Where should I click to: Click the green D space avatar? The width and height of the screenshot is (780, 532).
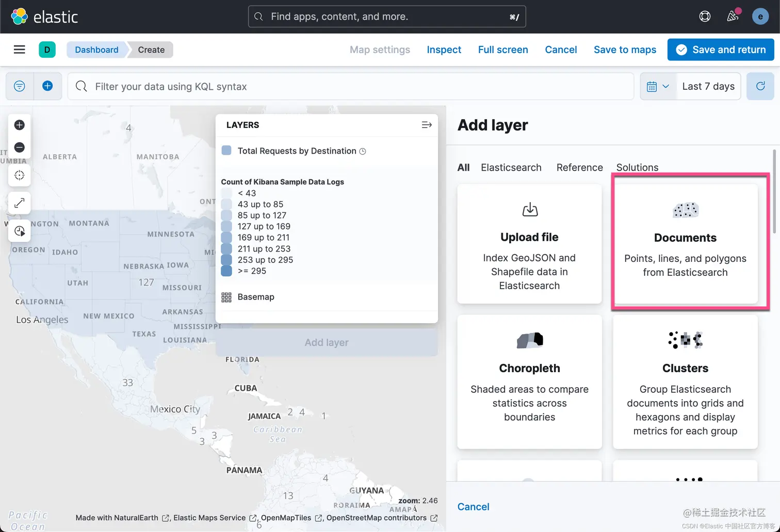(47, 49)
